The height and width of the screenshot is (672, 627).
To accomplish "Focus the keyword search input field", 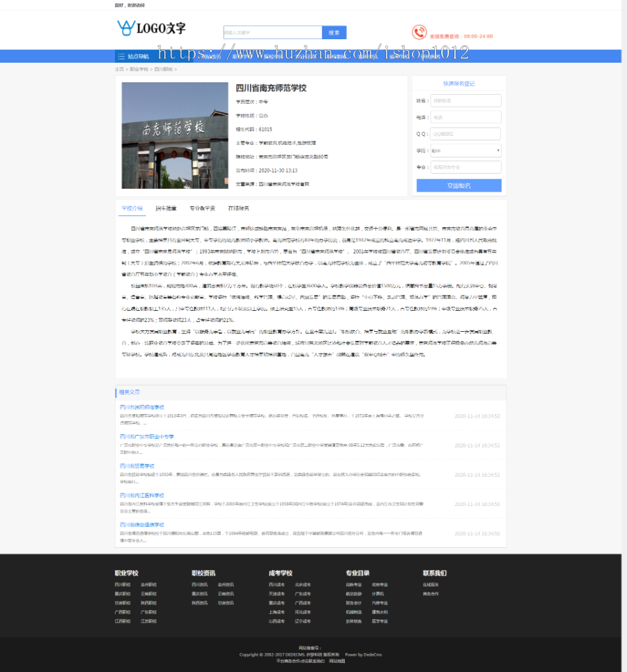I will click(273, 33).
